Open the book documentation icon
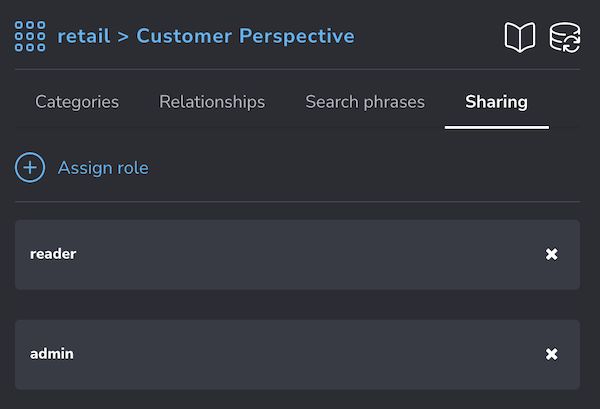Screen dimensions: 600x409 tap(520, 37)
